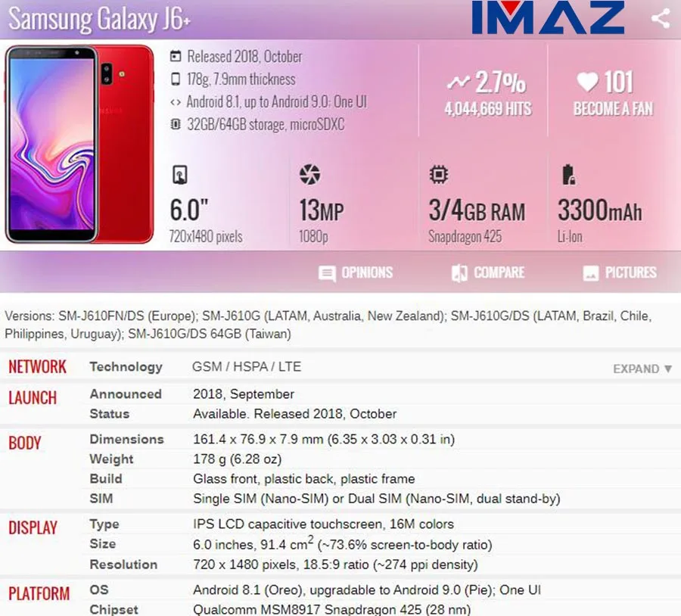681x616 pixels.
Task: Click the Compare phones icon
Action: click(x=459, y=273)
